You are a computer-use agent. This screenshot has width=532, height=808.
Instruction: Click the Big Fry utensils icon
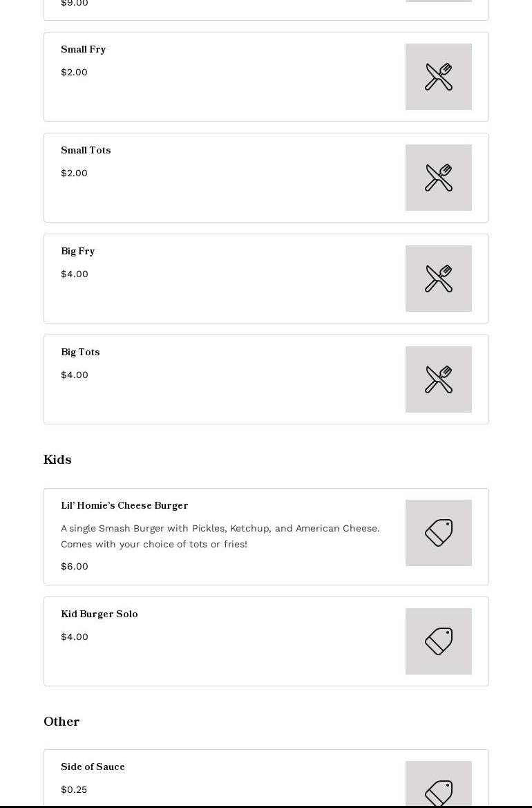(x=438, y=279)
